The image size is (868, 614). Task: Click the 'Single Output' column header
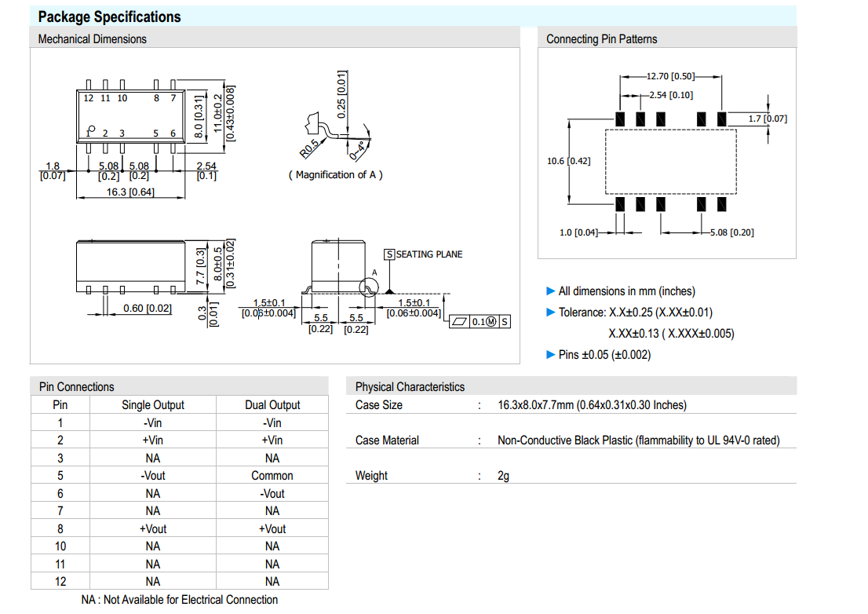[x=153, y=405]
